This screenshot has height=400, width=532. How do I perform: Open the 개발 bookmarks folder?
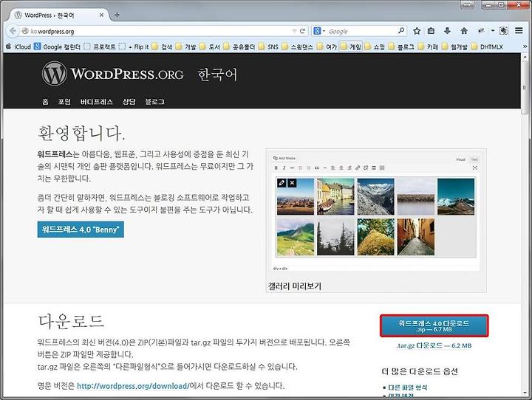[x=186, y=46]
